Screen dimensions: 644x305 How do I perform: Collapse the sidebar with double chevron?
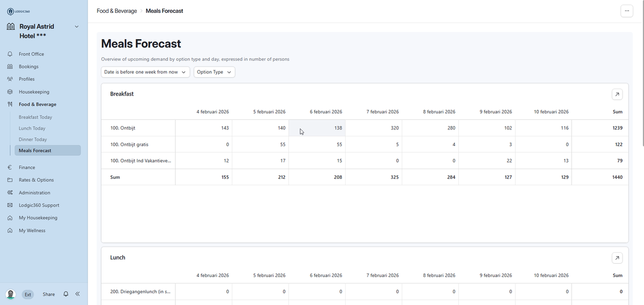tap(77, 294)
